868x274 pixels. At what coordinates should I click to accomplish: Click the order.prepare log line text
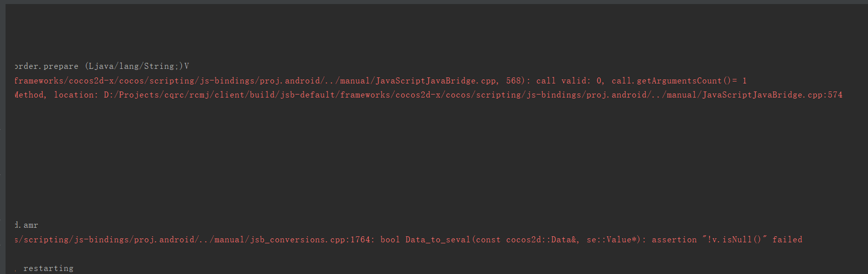tap(46, 66)
